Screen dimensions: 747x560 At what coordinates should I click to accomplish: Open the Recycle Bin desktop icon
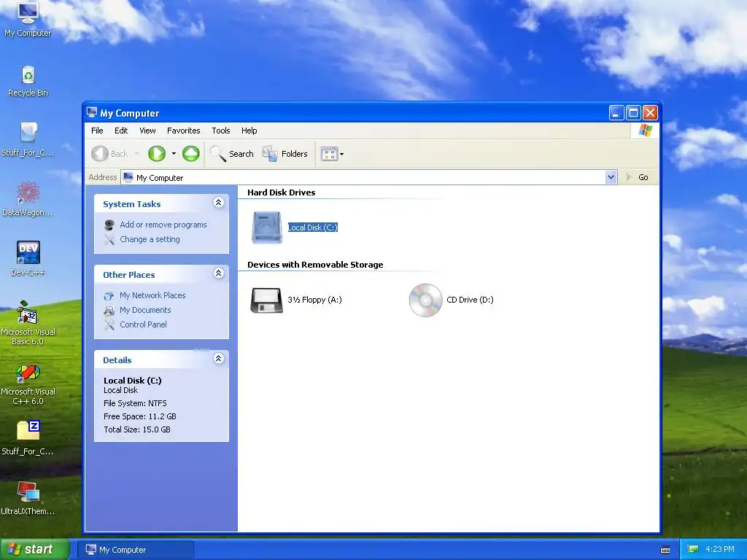(x=28, y=81)
